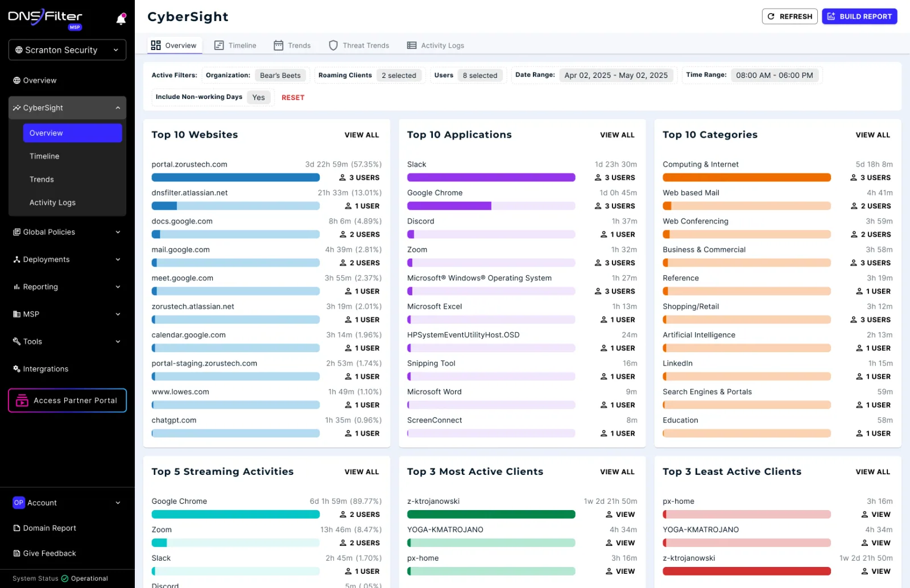View all Top 10 Categories
910x588 pixels.
pyautogui.click(x=873, y=135)
